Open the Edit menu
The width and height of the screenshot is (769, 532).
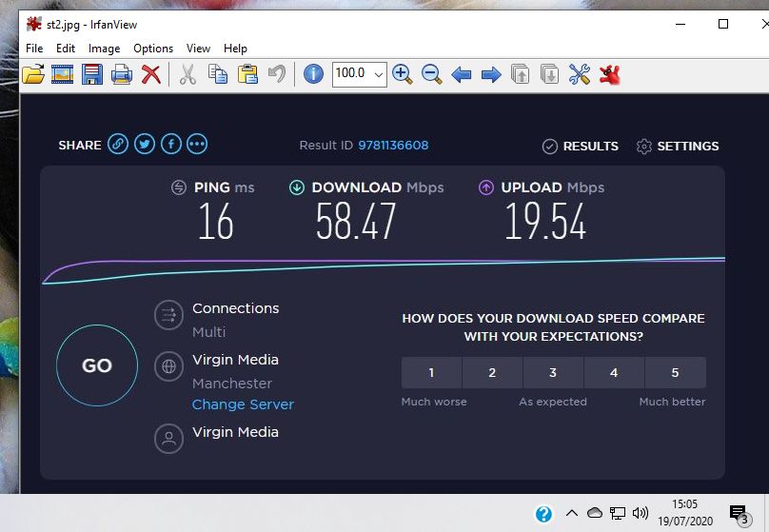coord(66,49)
